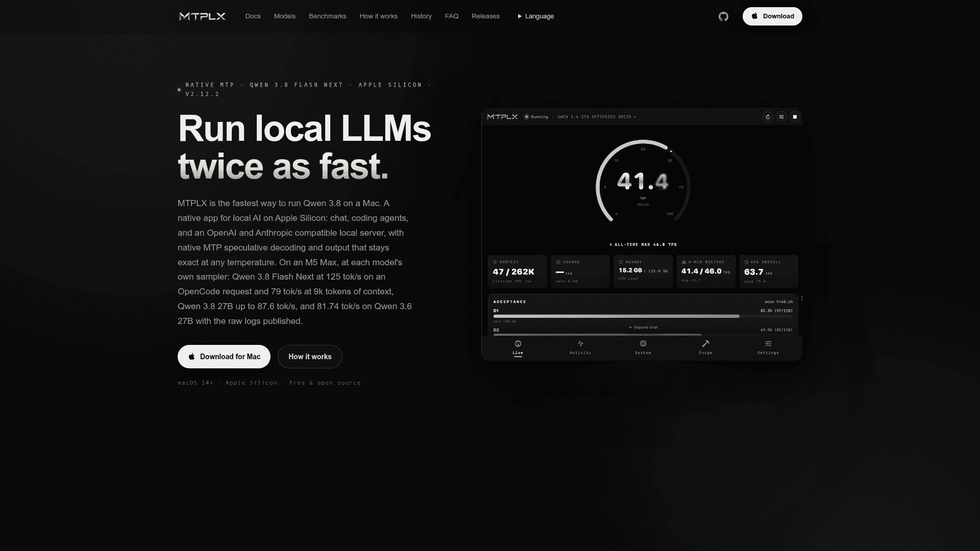
Task: Click the Running status indicator
Action: click(x=536, y=117)
